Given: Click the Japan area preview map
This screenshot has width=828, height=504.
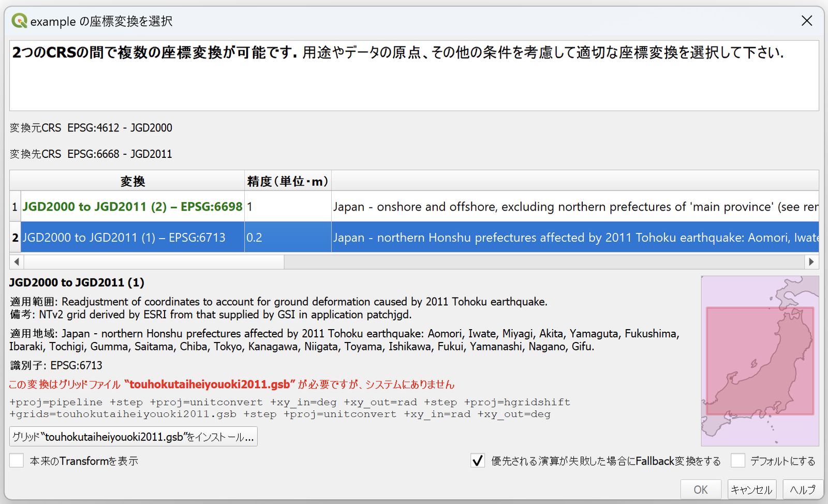Looking at the screenshot, I should click(x=760, y=361).
